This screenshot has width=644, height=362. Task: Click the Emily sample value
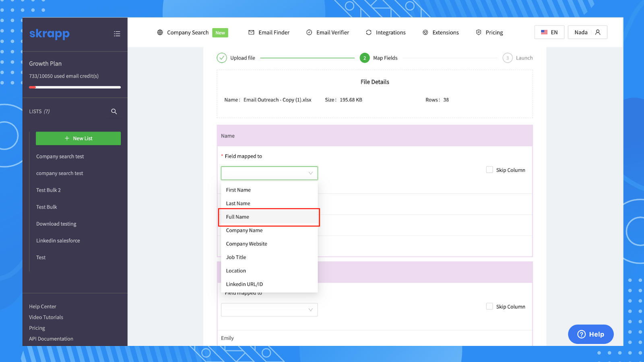point(227,338)
